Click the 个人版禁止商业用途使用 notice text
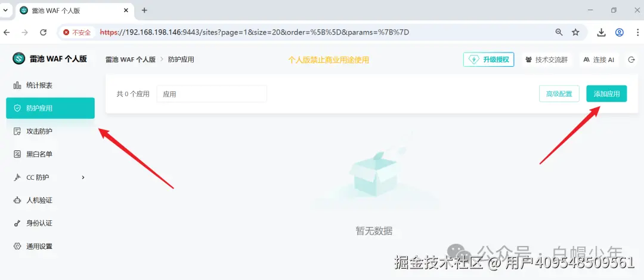The height and width of the screenshot is (280, 644). click(329, 60)
